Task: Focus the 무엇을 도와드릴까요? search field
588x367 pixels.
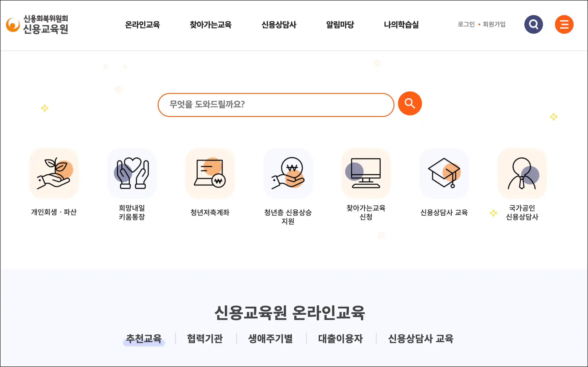Action: 276,105
